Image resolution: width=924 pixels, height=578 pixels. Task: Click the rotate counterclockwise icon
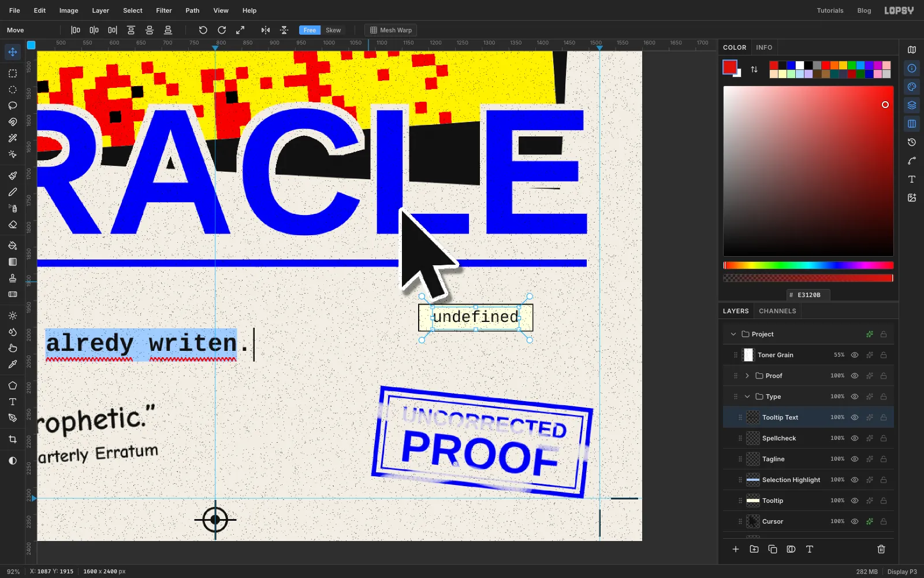tap(203, 30)
